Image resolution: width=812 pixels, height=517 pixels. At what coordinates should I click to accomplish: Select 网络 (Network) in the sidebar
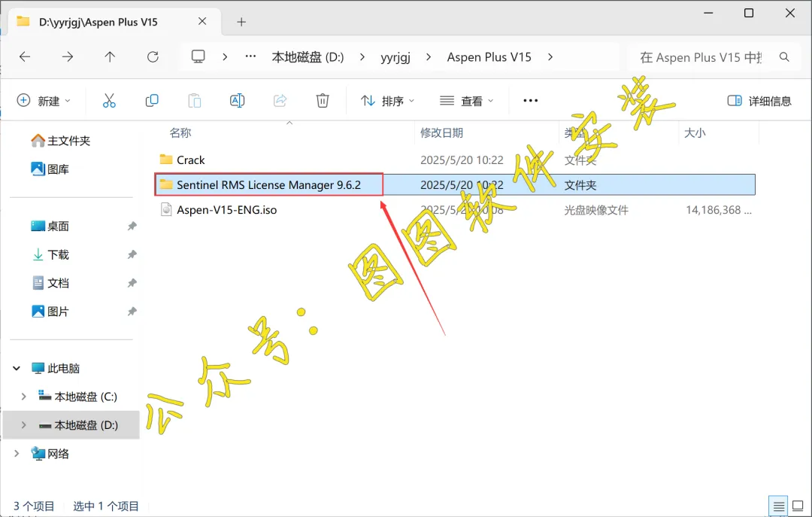(x=50, y=454)
